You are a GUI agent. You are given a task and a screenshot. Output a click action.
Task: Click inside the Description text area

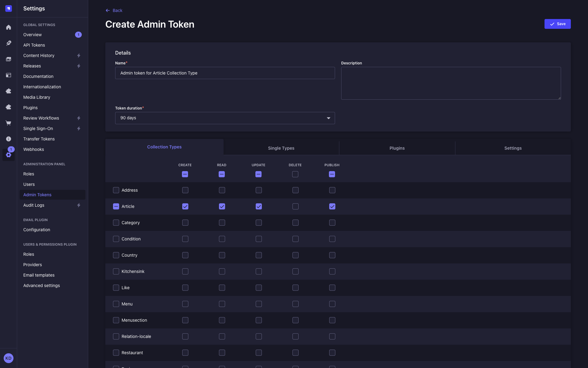pos(450,83)
